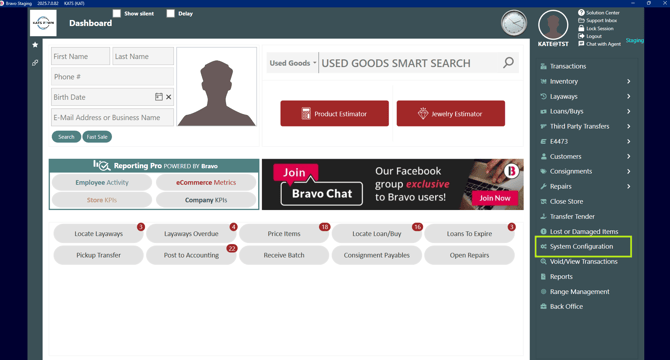The image size is (670, 360).
Task: Click the Back Office icon
Action: click(x=544, y=306)
